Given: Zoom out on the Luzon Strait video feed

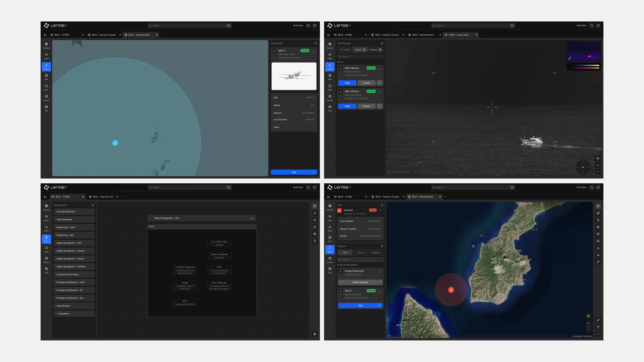Looking at the screenshot, I should click(598, 171).
